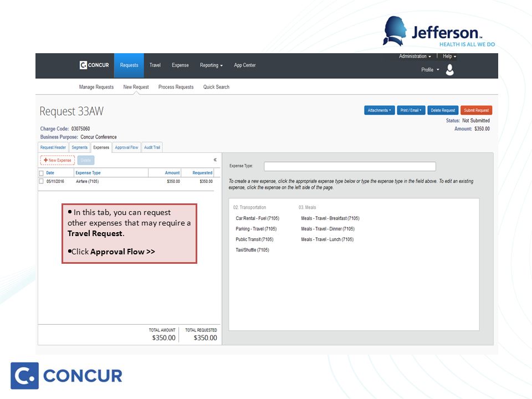The height and width of the screenshot is (399, 532).
Task: Switch to the Approval Flow tab
Action: (x=126, y=147)
